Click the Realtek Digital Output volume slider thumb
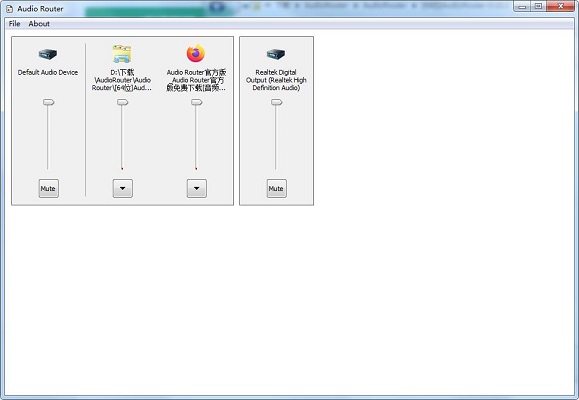This screenshot has width=579, height=400. [277, 102]
